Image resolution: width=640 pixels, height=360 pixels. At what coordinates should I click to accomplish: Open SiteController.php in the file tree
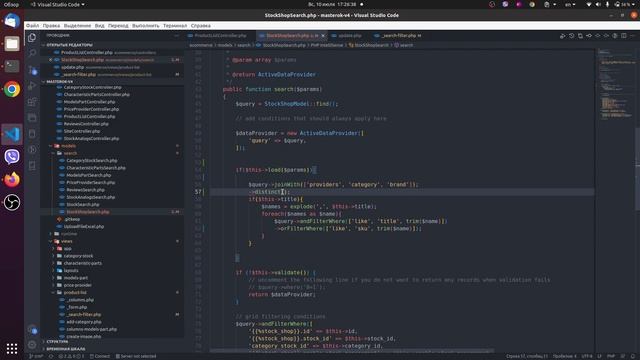tap(82, 131)
